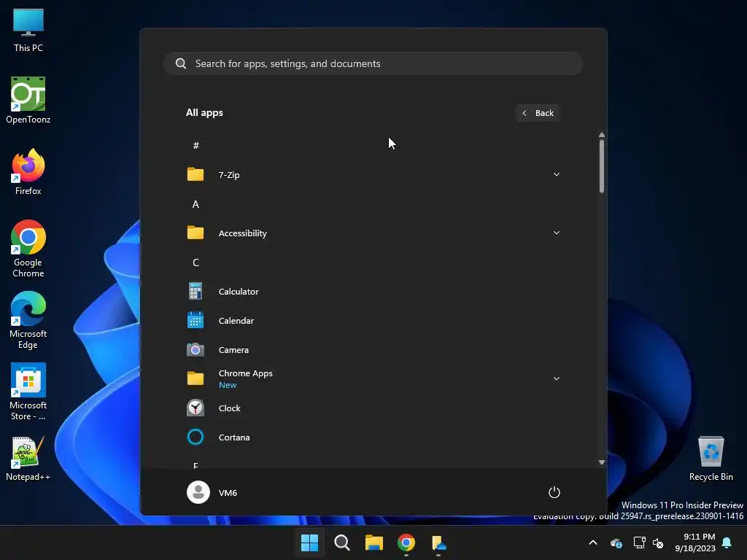This screenshot has width=747, height=560.
Task: Open the VM6 user account menu
Action: (212, 492)
